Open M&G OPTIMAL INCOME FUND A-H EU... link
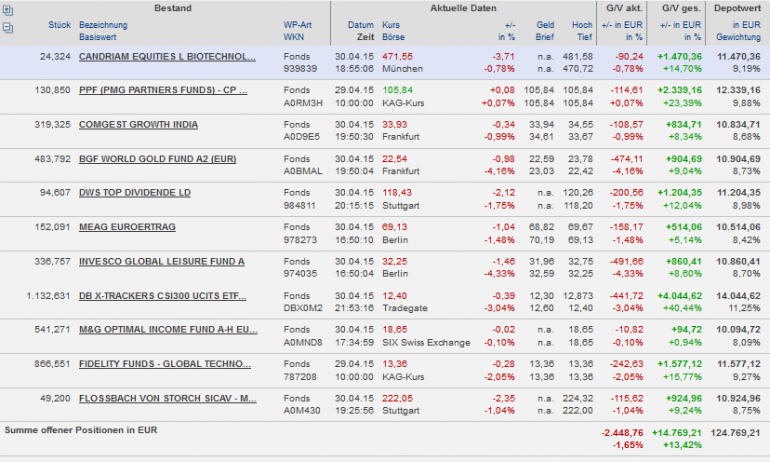770x462 pixels. coord(168,329)
